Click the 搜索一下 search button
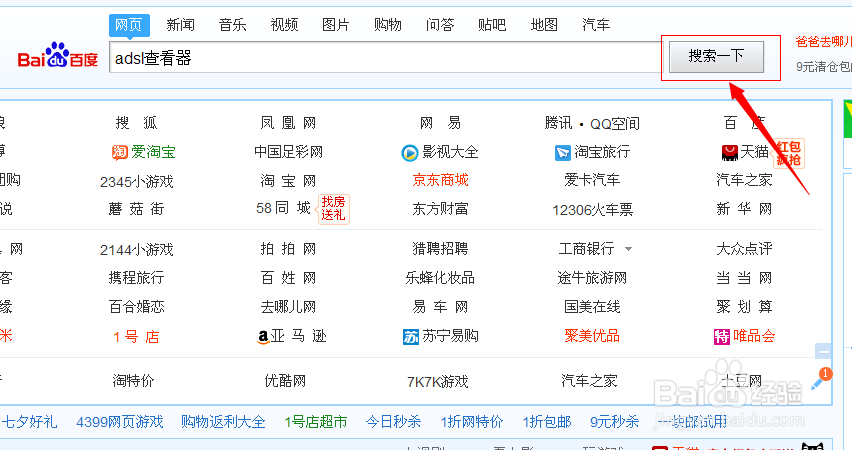 (716, 57)
